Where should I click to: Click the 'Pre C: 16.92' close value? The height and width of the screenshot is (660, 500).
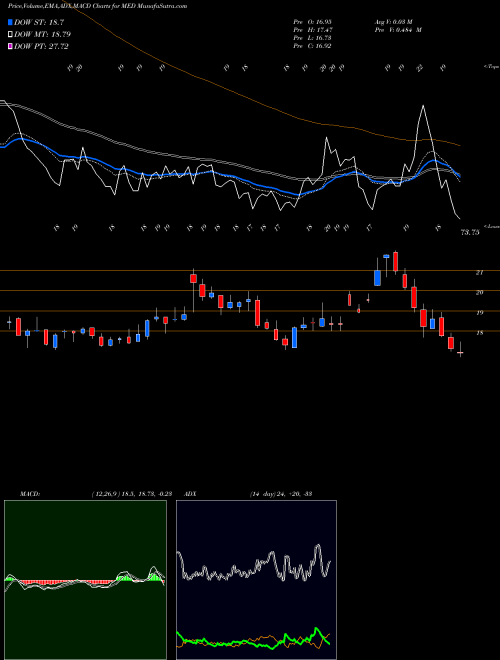pyautogui.click(x=313, y=46)
